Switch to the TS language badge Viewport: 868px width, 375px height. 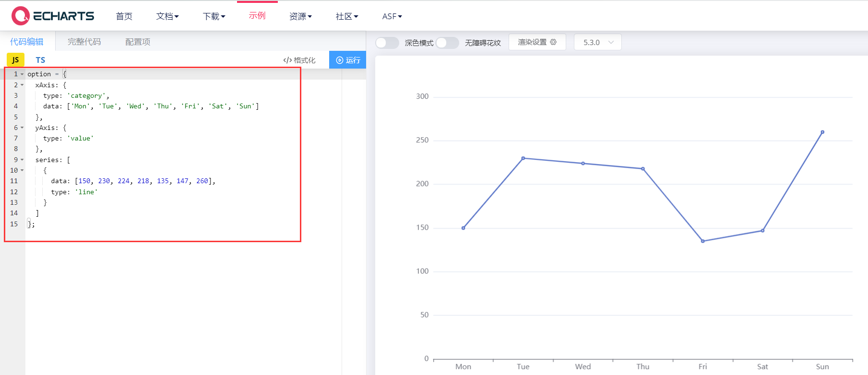(x=40, y=60)
